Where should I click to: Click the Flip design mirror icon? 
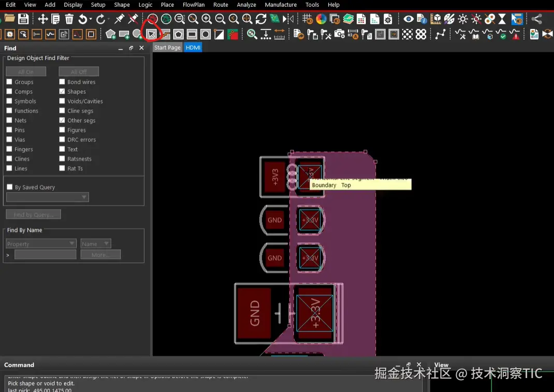pos(288,19)
